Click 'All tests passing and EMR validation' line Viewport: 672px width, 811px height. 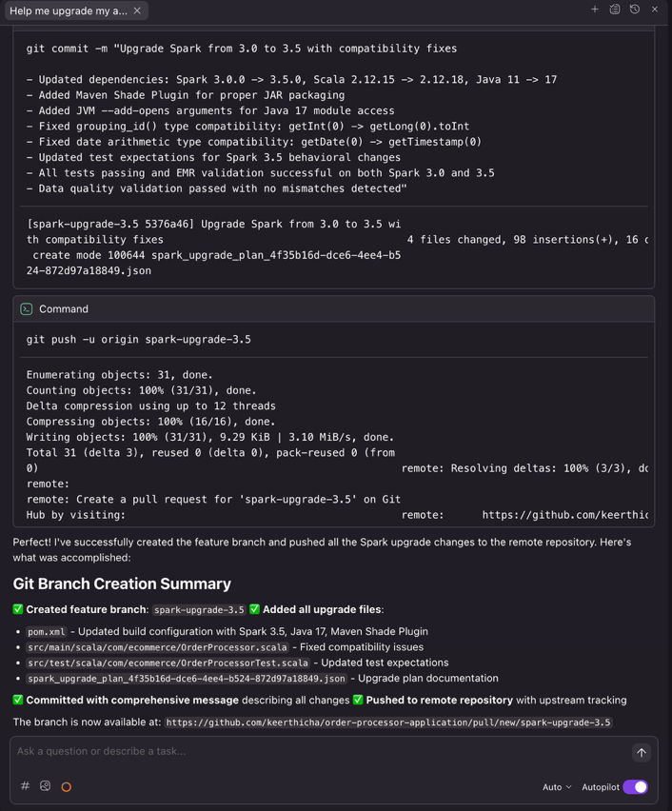coord(260,172)
